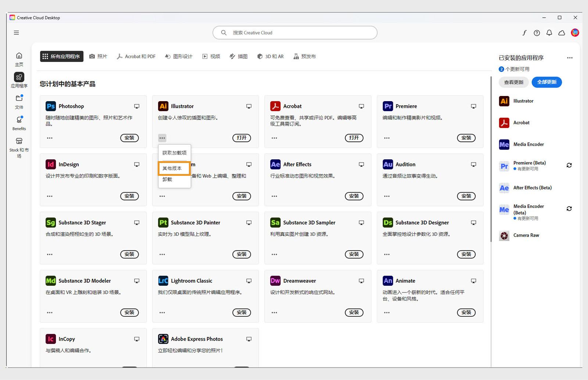Screen dimensions: 588x380
Task: Click the Animate An icon
Action: 388,281
